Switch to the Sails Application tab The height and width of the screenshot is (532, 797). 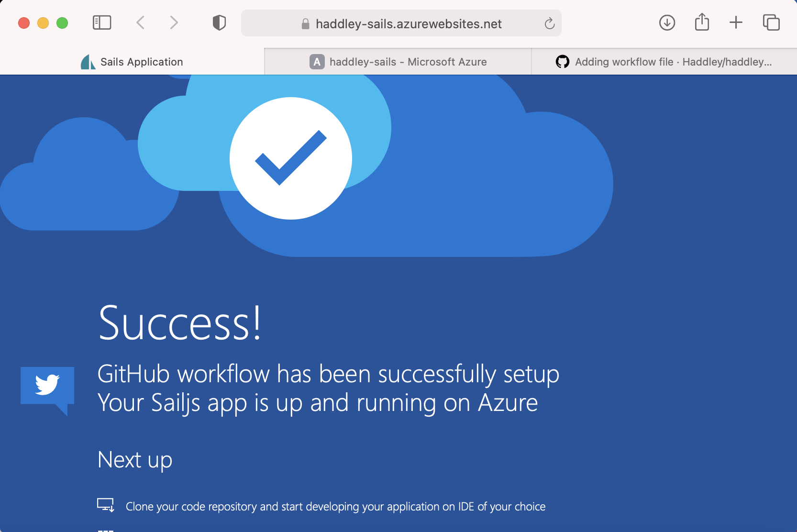point(132,62)
